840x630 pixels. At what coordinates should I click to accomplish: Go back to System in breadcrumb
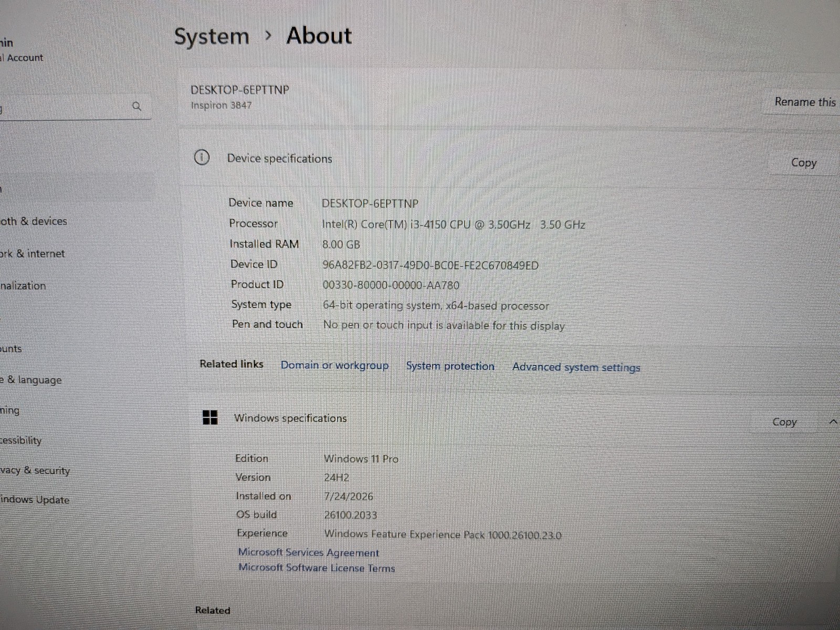coord(212,37)
